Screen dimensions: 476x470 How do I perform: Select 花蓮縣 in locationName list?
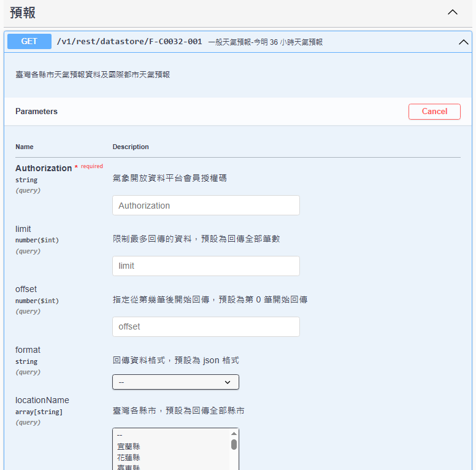tap(129, 458)
